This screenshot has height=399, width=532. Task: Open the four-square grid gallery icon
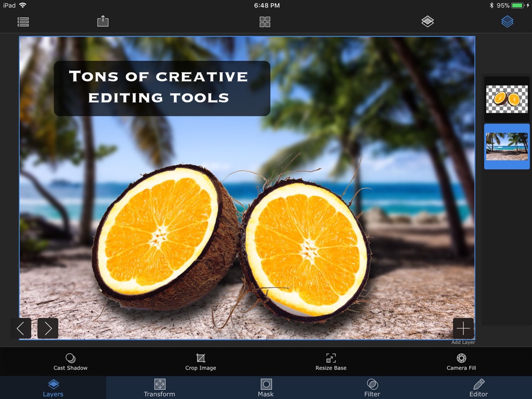click(265, 22)
